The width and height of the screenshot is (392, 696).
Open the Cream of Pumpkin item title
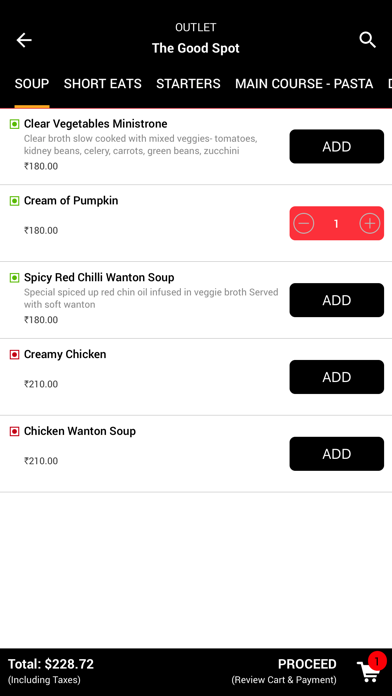71,201
